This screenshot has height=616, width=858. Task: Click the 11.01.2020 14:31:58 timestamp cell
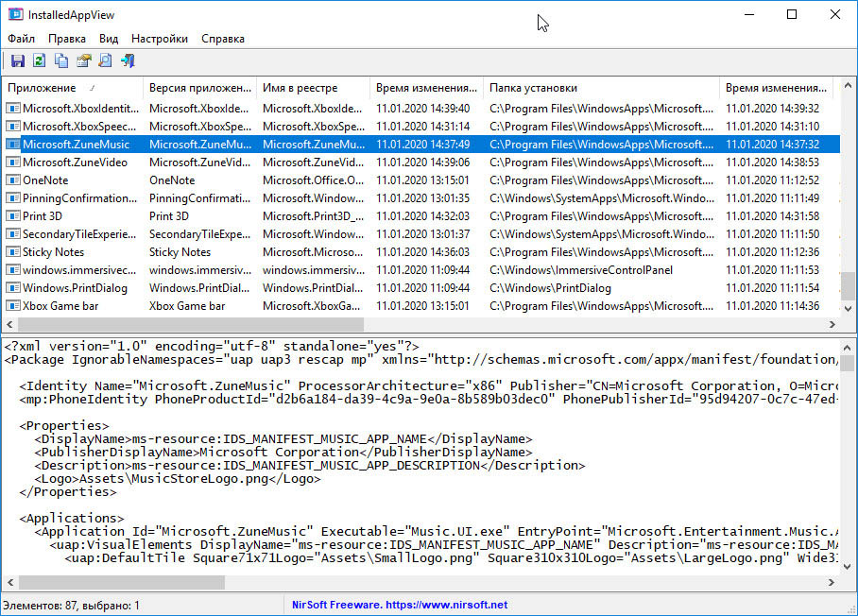click(x=773, y=216)
